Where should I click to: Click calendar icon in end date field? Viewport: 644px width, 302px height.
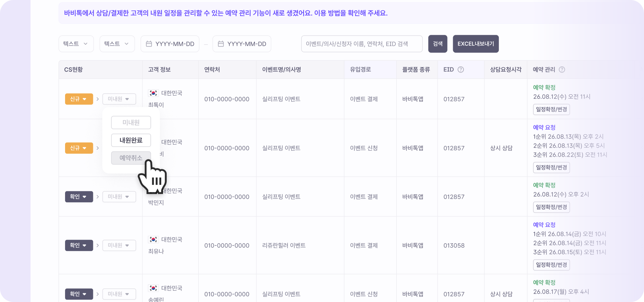221,44
